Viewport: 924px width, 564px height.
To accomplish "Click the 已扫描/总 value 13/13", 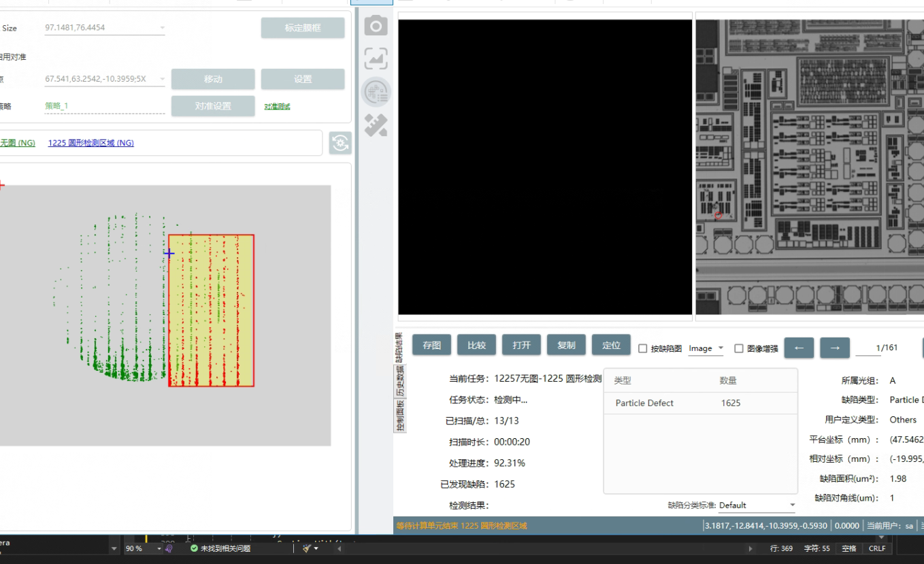I will 506,421.
